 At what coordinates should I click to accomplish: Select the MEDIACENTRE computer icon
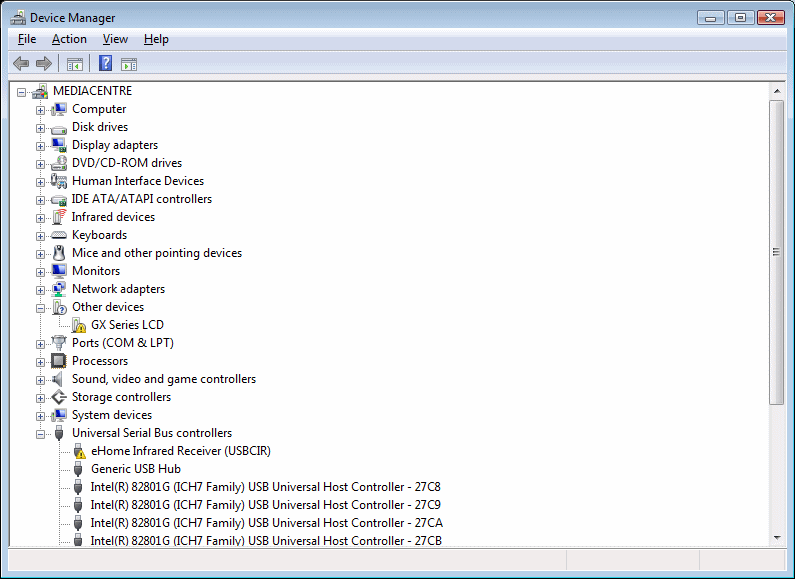pyautogui.click(x=40, y=91)
